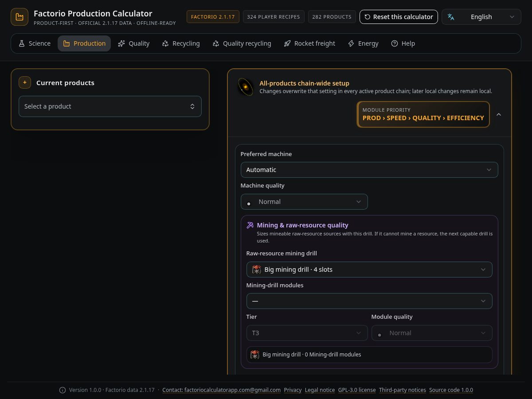Viewport: 532px width, 399px height.
Task: Switch to the Production tab
Action: point(84,43)
